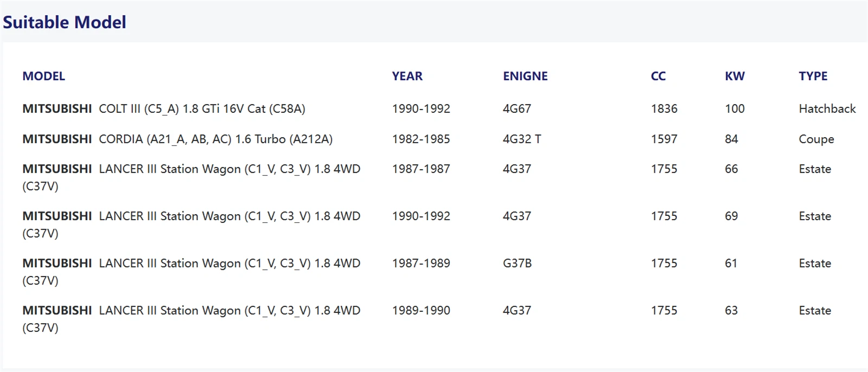Click the 1597 CC value
868x372 pixels.
point(664,139)
